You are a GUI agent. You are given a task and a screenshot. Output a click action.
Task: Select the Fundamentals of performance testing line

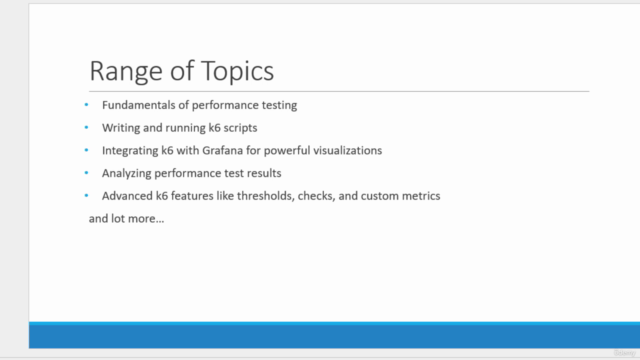pos(200,105)
